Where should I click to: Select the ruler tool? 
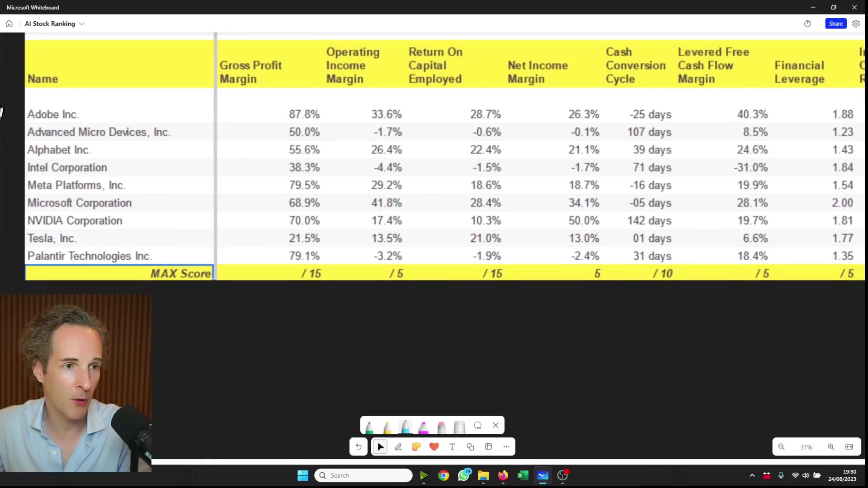tap(459, 427)
